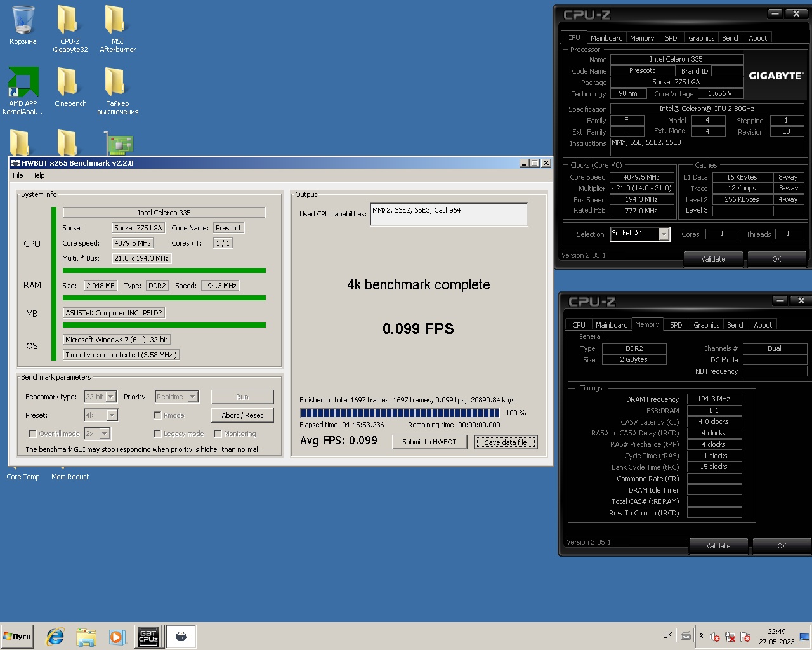The width and height of the screenshot is (812, 650).
Task: Click the CAS# Latency 4.0 clocks value
Action: [x=714, y=422]
